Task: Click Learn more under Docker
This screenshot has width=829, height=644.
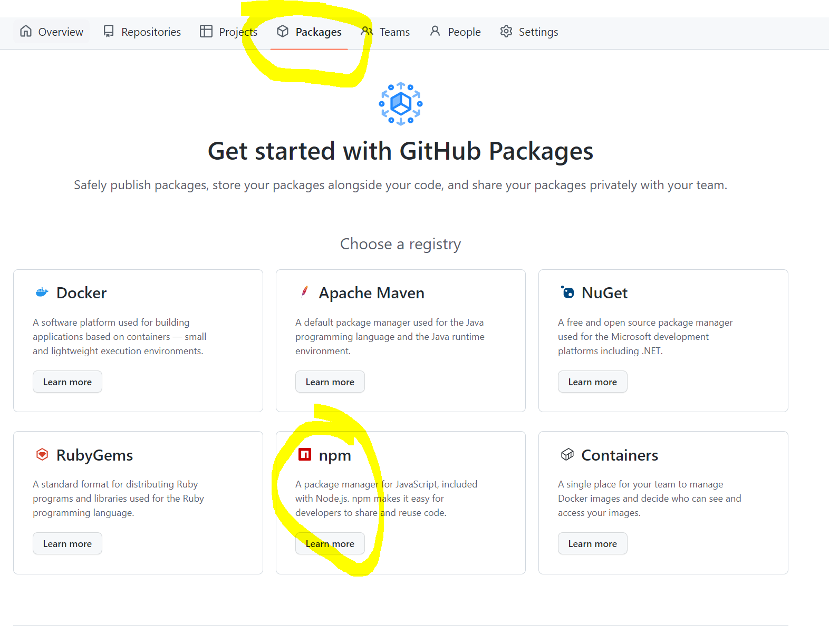Action: (x=67, y=382)
